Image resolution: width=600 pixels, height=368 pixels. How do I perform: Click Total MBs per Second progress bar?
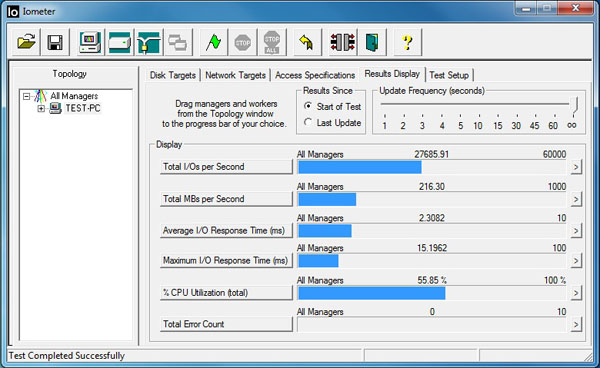tap(432, 199)
